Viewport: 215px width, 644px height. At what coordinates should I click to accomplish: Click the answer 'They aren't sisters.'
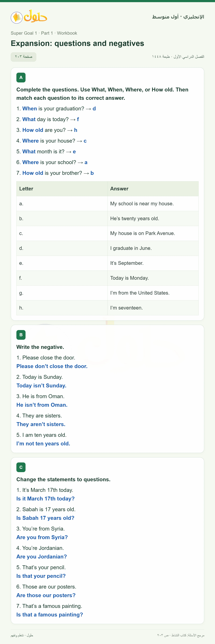pyautogui.click(x=41, y=424)
